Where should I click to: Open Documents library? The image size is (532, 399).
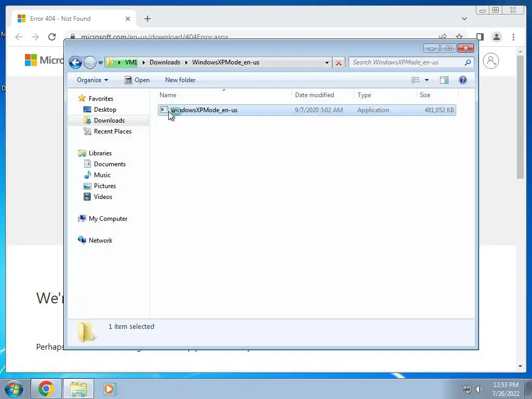tap(110, 164)
